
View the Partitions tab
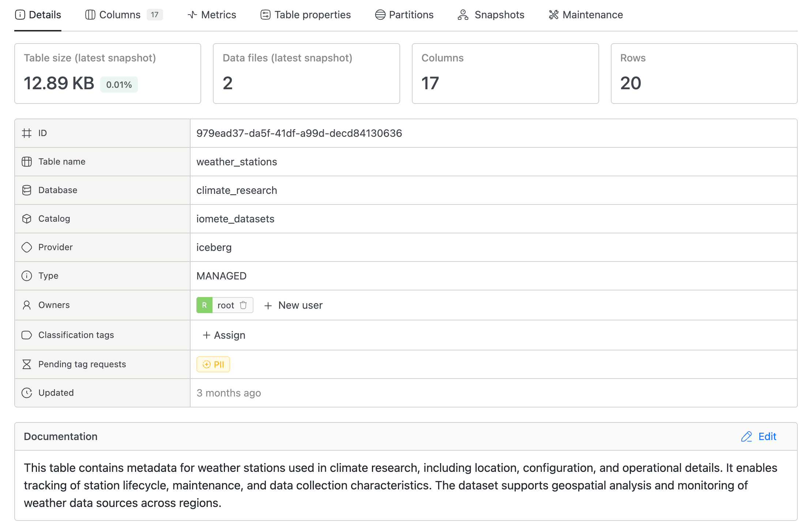pos(411,15)
